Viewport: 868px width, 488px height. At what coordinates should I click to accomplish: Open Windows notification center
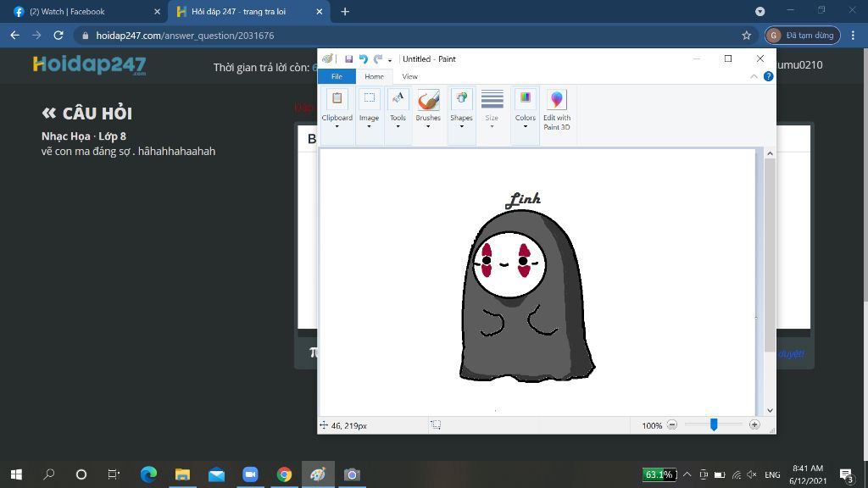pos(847,474)
